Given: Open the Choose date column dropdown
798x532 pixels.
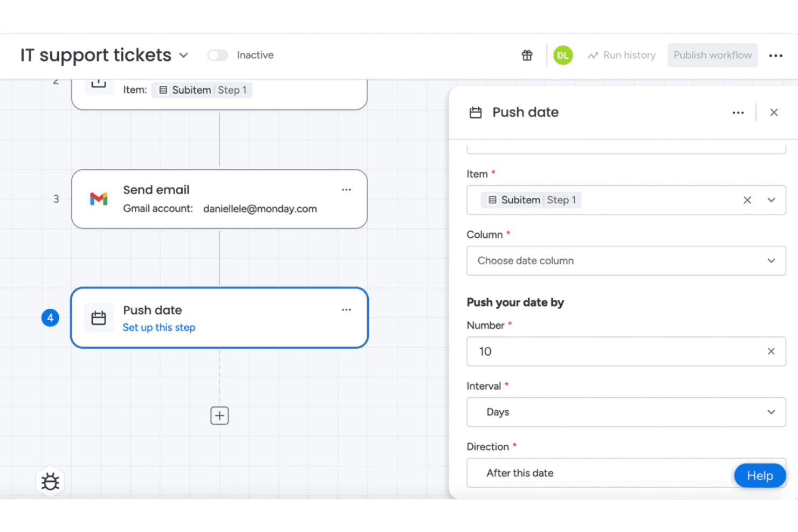Looking at the screenshot, I should click(x=626, y=261).
